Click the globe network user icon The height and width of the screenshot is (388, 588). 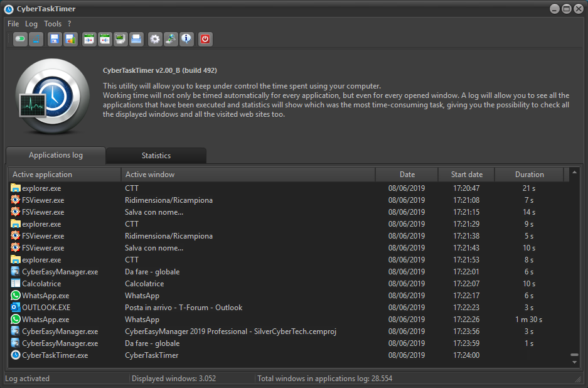(x=171, y=39)
